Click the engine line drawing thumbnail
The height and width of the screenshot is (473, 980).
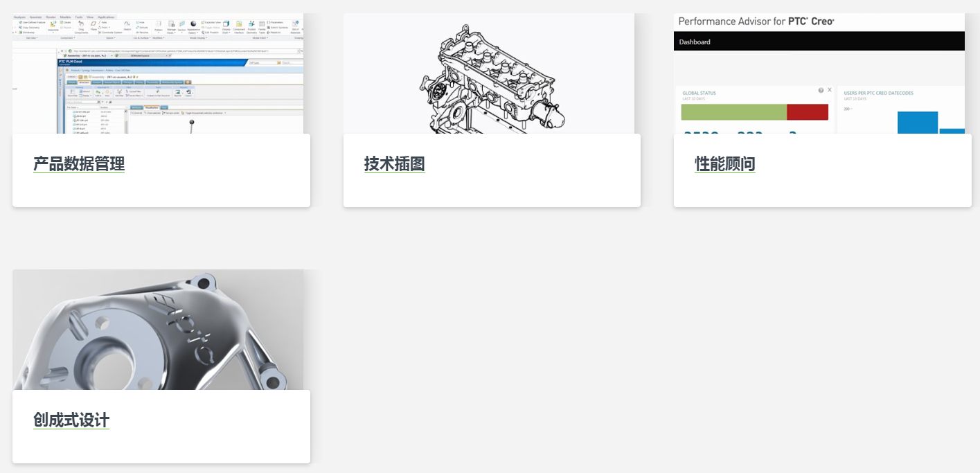(488, 76)
